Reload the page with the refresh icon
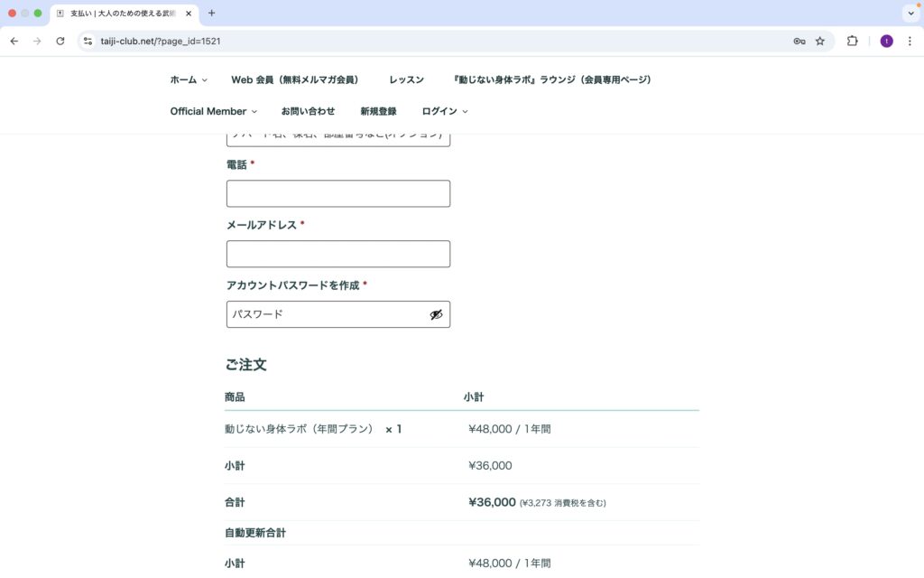Viewport: 924px width, 578px height. (60, 41)
